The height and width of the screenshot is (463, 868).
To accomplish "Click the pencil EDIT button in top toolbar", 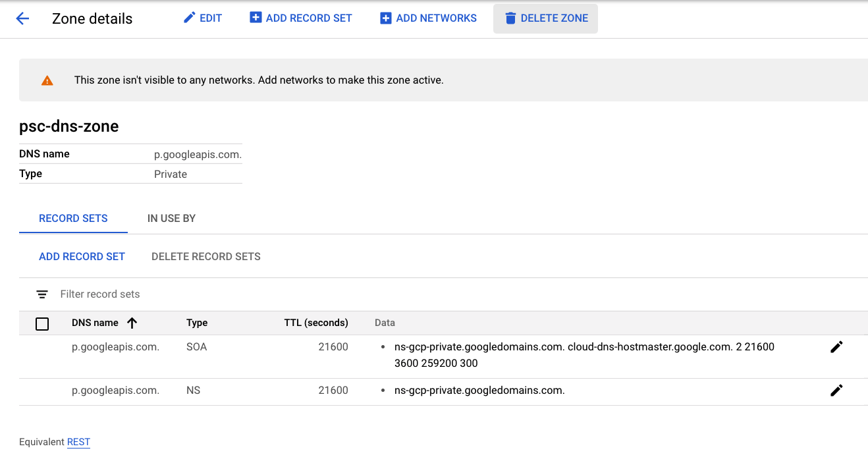I will pos(203,18).
